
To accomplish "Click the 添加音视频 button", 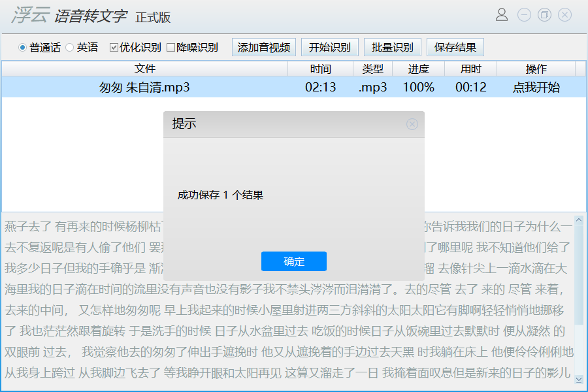I will coord(263,46).
